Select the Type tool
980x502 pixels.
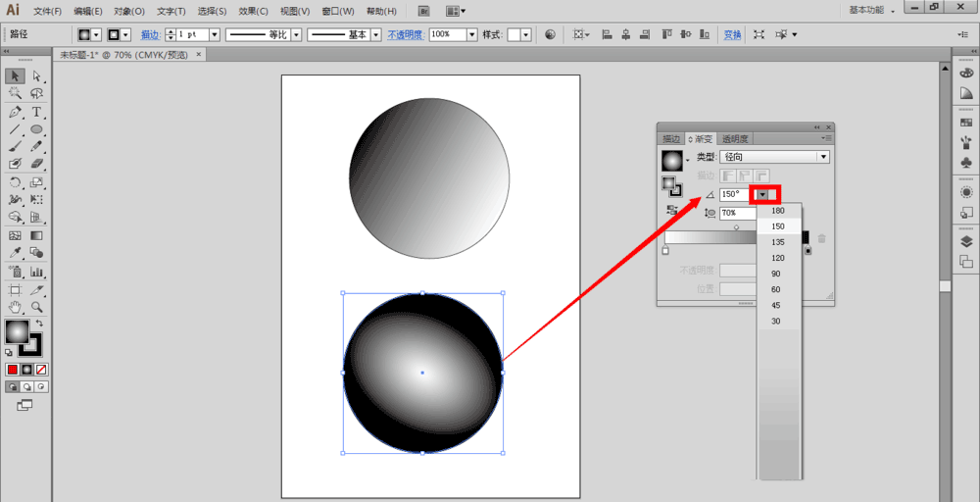coord(37,112)
